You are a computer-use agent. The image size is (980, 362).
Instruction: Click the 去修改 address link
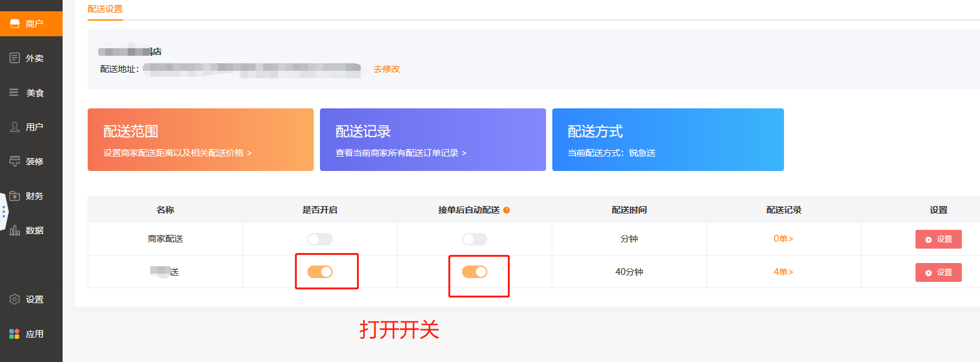(386, 69)
